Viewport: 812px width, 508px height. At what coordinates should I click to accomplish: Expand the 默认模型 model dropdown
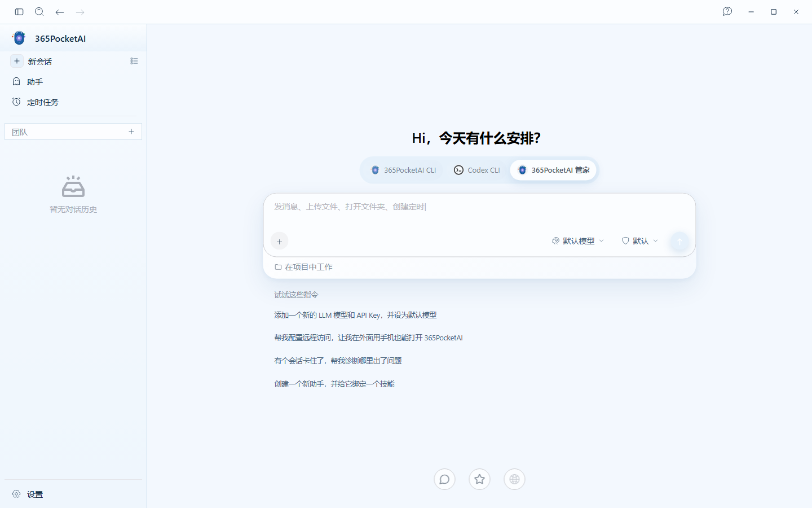(x=578, y=241)
